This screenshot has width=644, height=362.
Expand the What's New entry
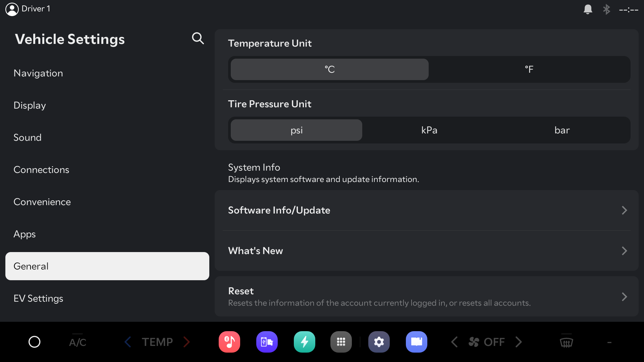tap(624, 251)
